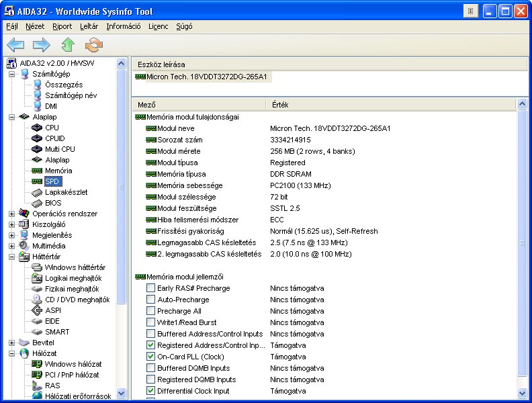Click the DMI computer icon
Image resolution: width=532 pixels, height=403 pixels.
pos(38,106)
